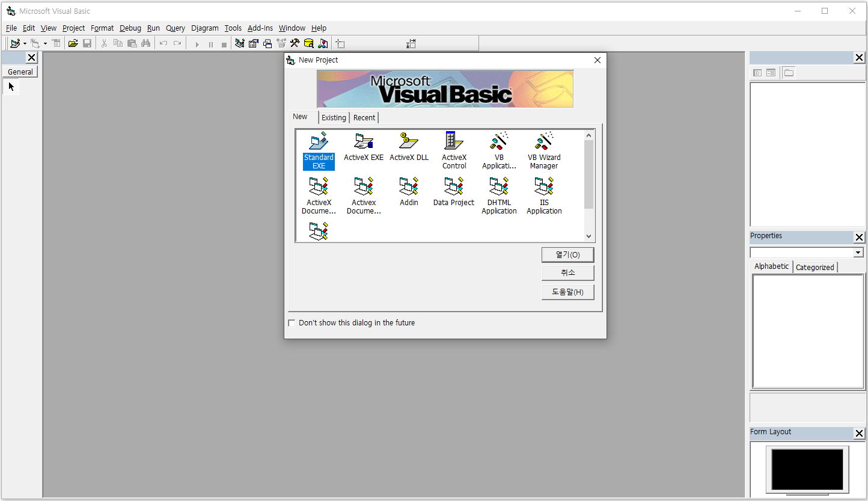Select the Alphabetic properties tab
Viewport: 868px width, 501px height.
[772, 266]
